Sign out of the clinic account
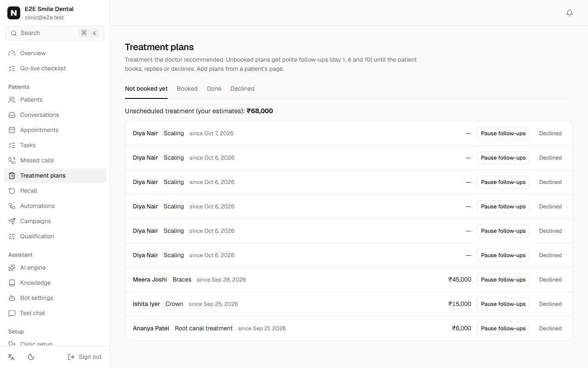The image size is (588, 368). pyautogui.click(x=85, y=357)
